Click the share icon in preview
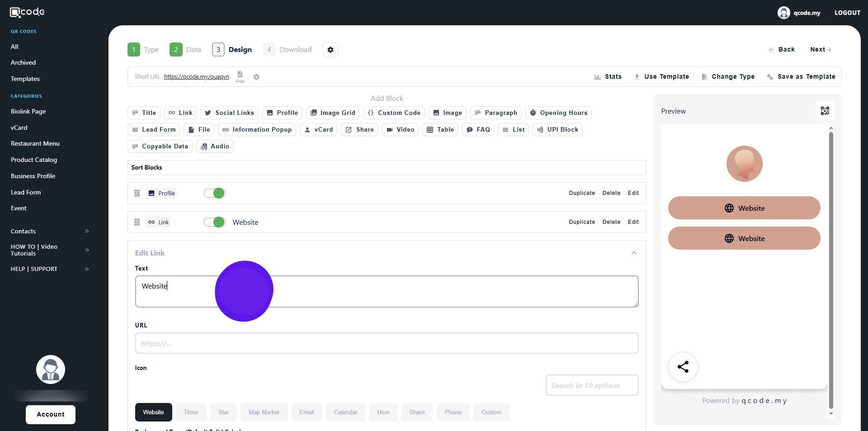Image resolution: width=868 pixels, height=431 pixels. pyautogui.click(x=683, y=367)
